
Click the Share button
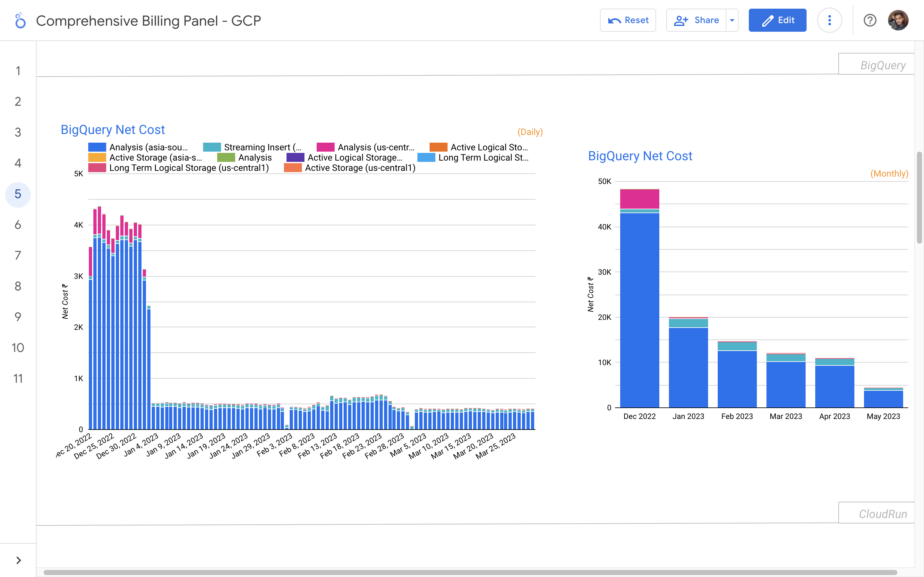pos(697,20)
